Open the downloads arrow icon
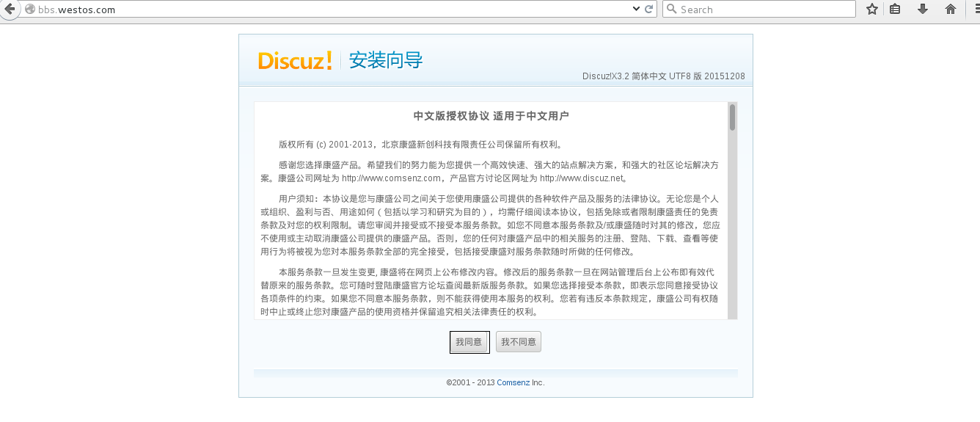This screenshot has height=422, width=980. click(x=923, y=10)
